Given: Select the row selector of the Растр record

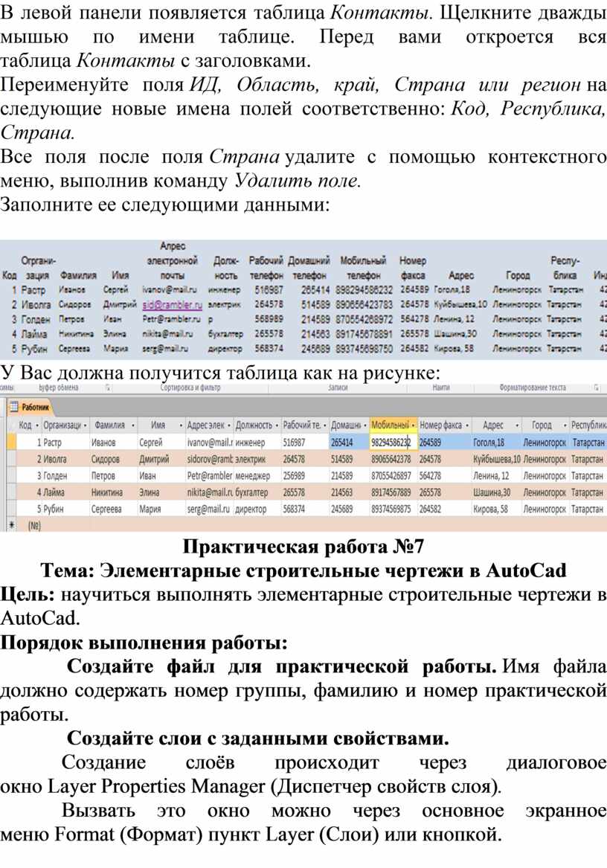Looking at the screenshot, I should [x=12, y=442].
